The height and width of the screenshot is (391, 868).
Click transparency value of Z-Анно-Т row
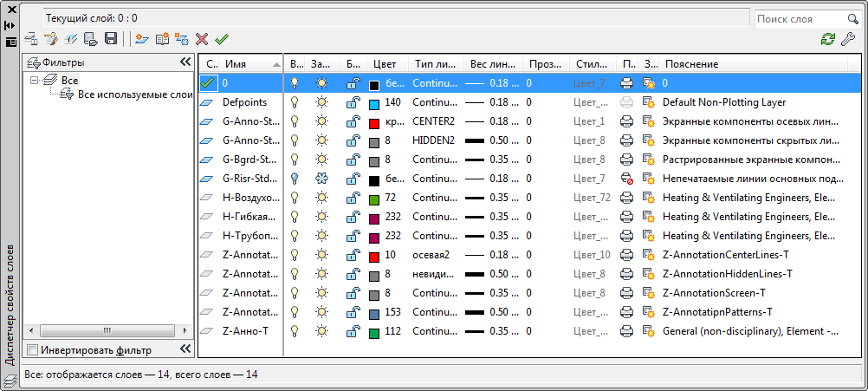click(x=529, y=331)
